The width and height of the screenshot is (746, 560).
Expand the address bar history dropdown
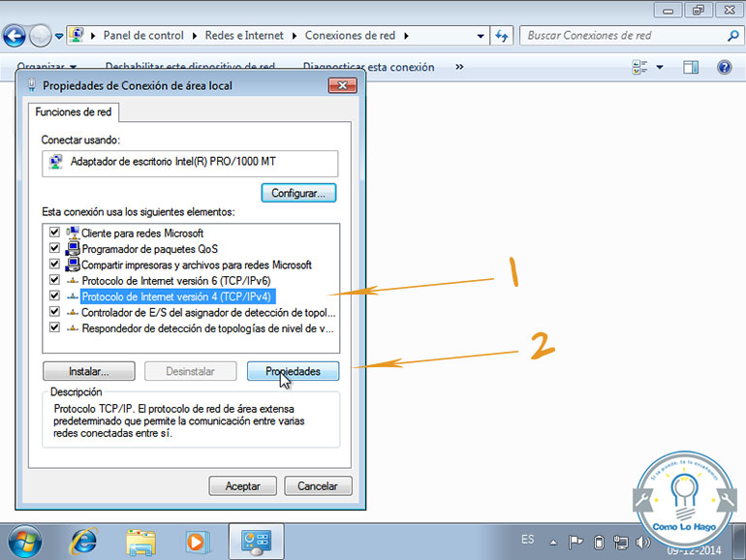pos(482,36)
